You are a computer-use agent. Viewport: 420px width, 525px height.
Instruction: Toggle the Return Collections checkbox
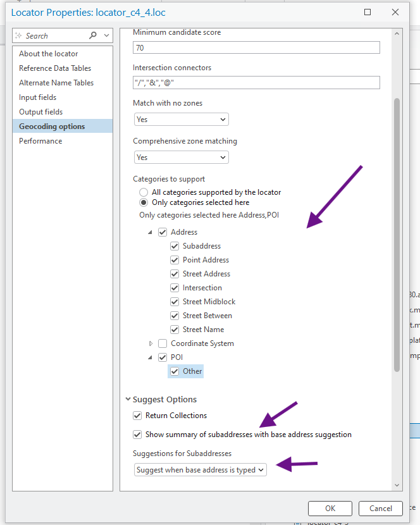click(x=137, y=416)
